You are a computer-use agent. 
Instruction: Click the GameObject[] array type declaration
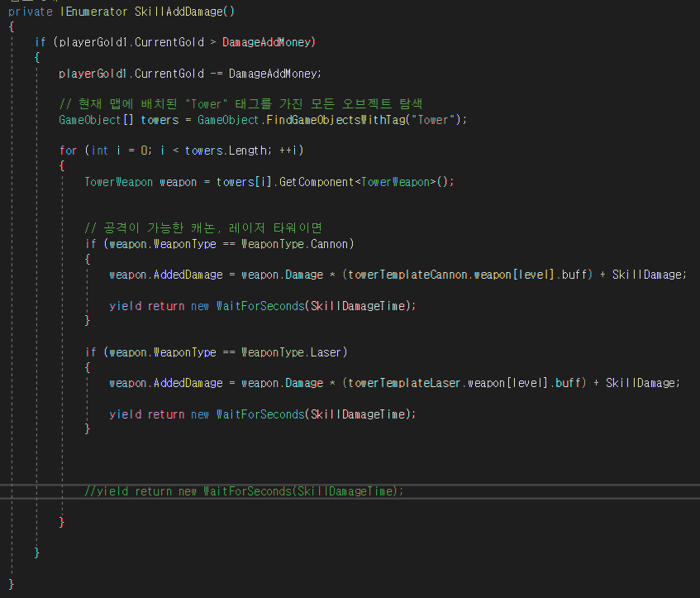(96, 119)
